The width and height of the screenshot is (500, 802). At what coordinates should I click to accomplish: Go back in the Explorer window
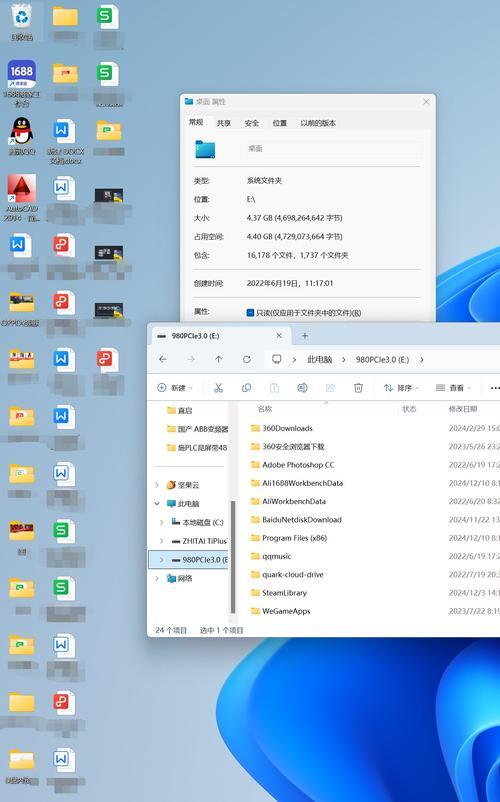(x=163, y=360)
